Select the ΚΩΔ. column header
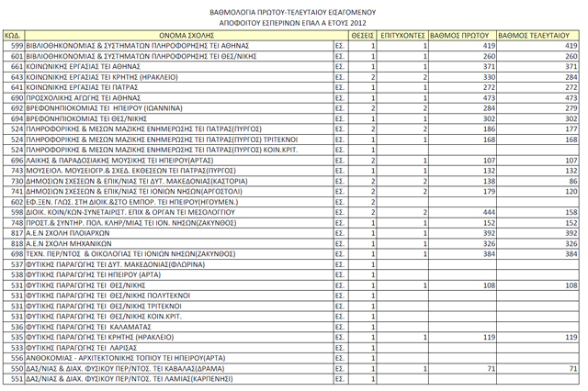Screen dimensions: 588x391 point(14,32)
